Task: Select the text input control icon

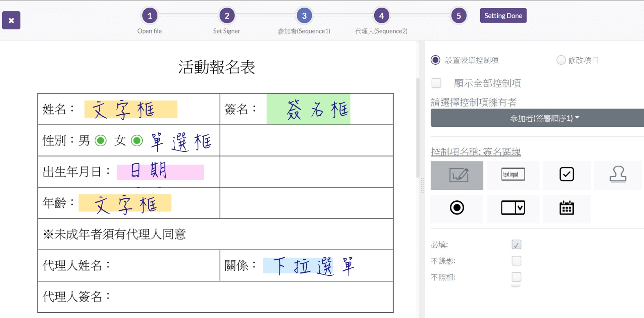Action: click(513, 175)
